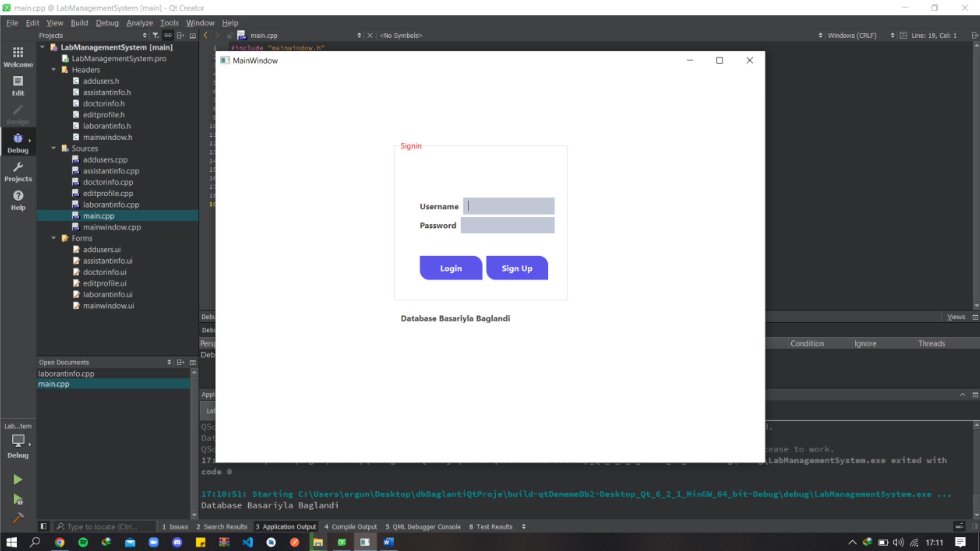
Task: Open Projects mode with wrench icon
Action: click(18, 172)
